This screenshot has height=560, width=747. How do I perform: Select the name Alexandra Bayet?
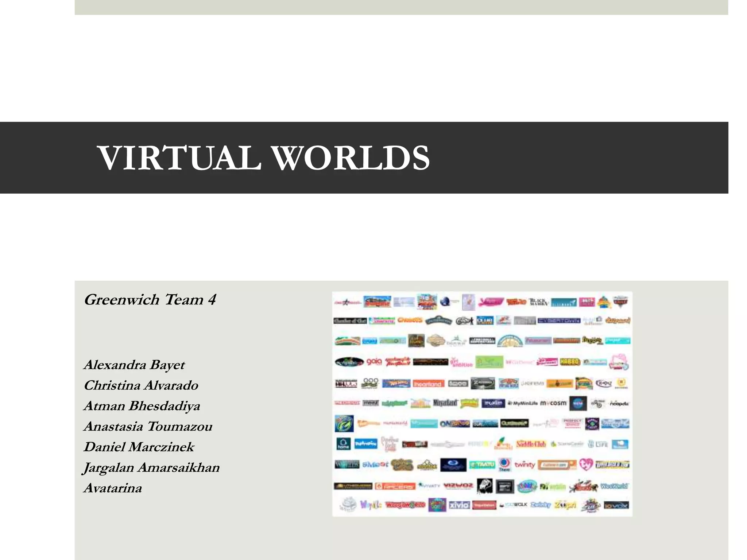134,365
